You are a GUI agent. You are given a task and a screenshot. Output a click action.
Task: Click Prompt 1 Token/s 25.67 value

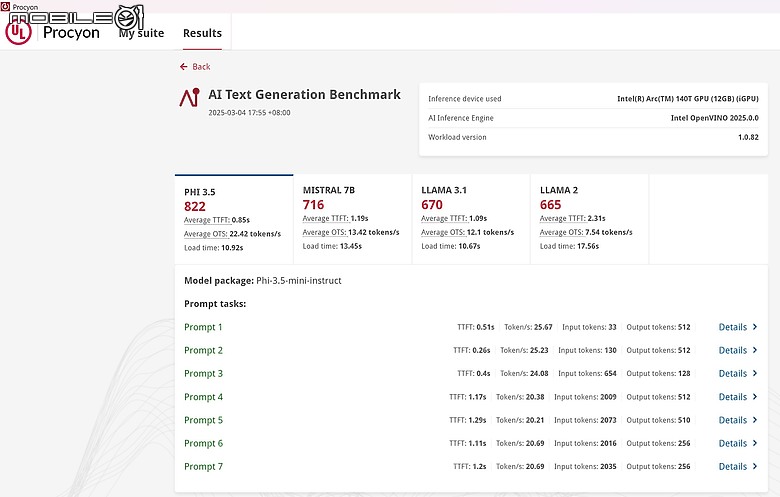click(x=543, y=327)
